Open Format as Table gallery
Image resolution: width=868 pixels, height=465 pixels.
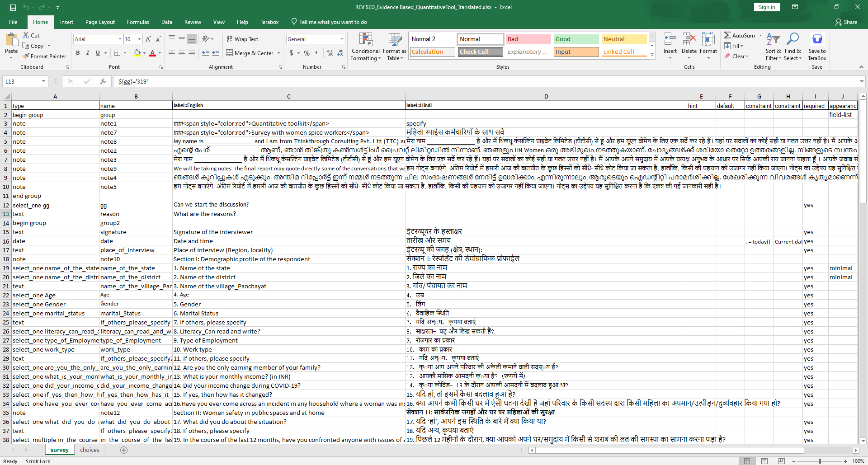395,47
